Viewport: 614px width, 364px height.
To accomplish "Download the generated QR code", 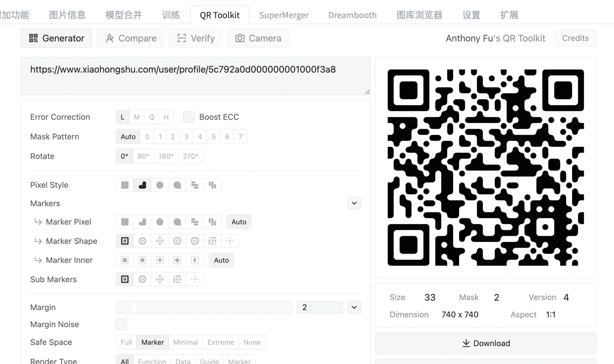I will tap(485, 343).
